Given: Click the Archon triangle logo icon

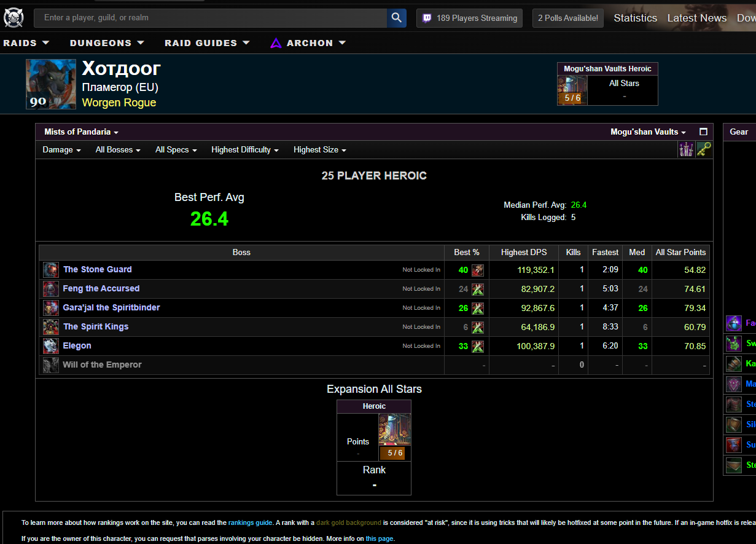Looking at the screenshot, I should (276, 43).
